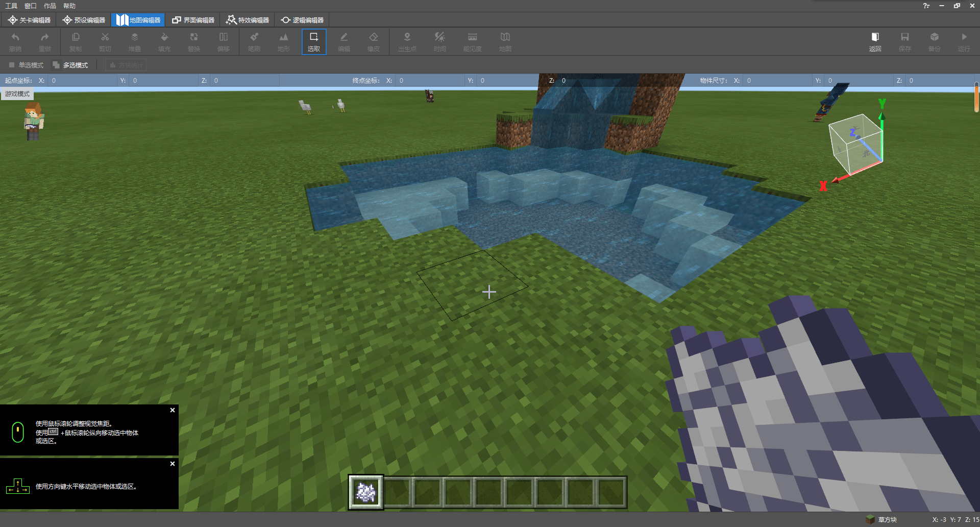Viewport: 980px width, 527px height.
Task: Switch to the 预设编辑器 tab
Action: [84, 20]
